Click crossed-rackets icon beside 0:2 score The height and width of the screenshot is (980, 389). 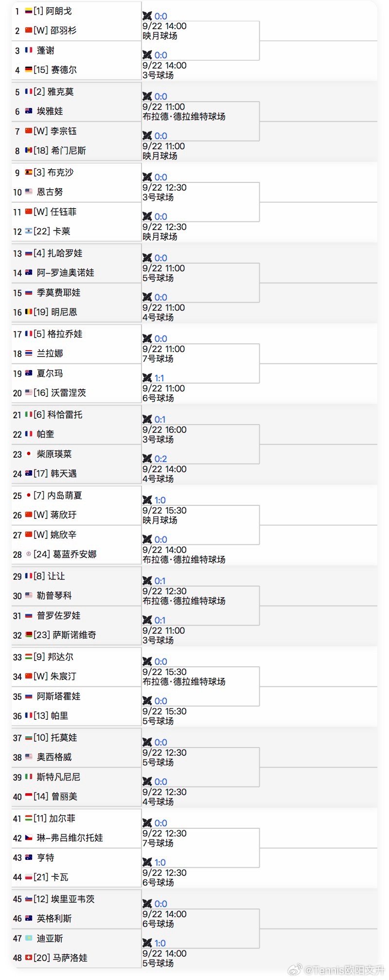(x=147, y=459)
